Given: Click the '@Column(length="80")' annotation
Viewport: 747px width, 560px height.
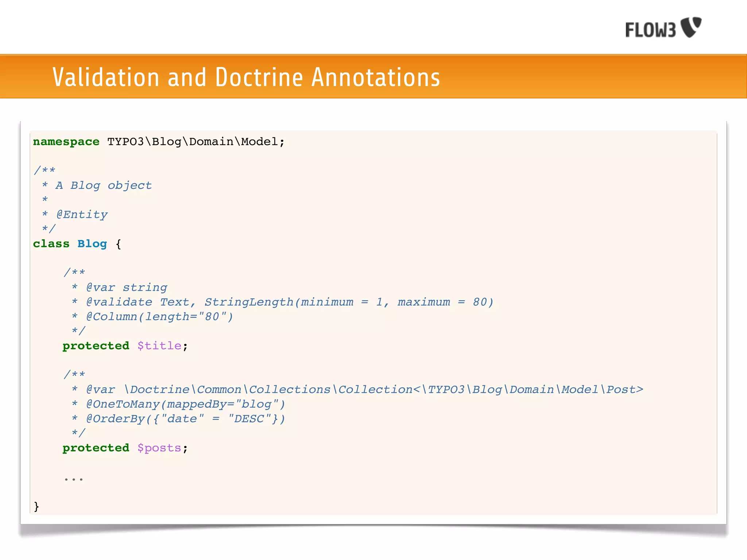Looking at the screenshot, I should (152, 316).
